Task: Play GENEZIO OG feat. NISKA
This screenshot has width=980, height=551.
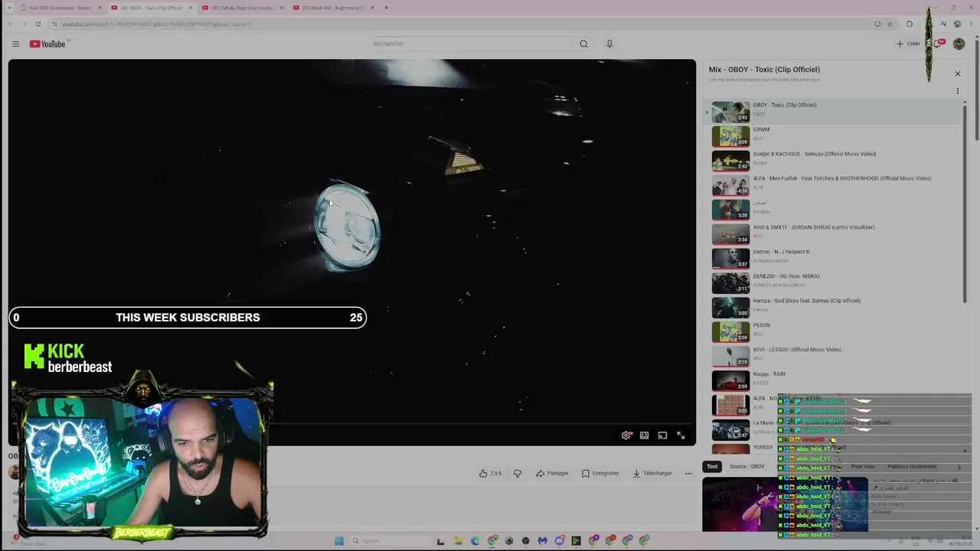Action: [833, 283]
